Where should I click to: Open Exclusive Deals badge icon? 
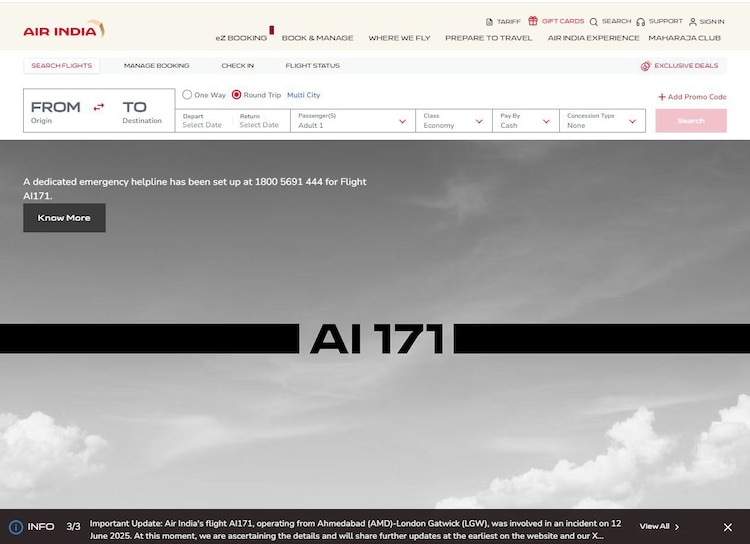(645, 66)
